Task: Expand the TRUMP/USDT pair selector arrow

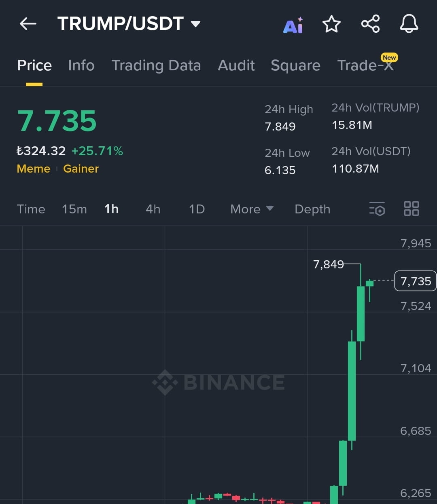Action: coord(196,24)
